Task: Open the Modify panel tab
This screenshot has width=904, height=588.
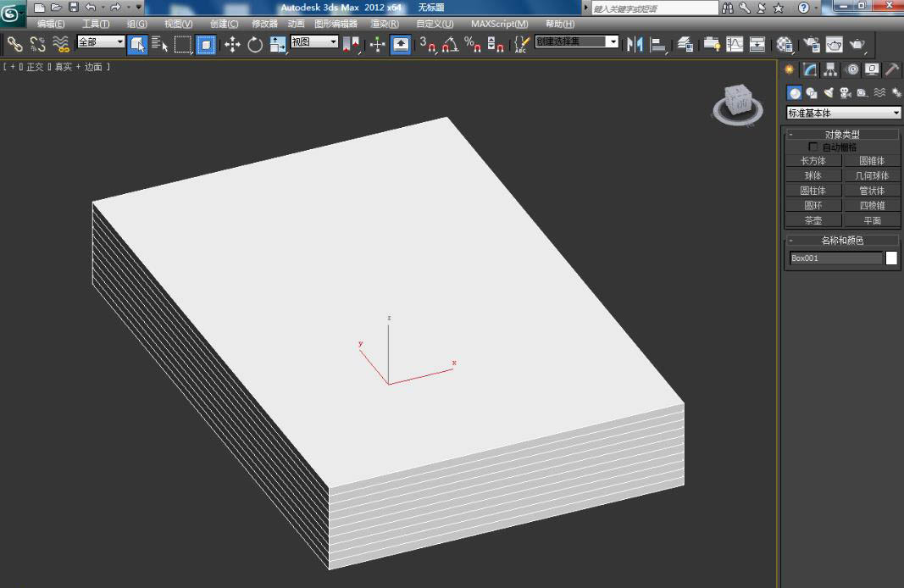Action: tap(811, 69)
